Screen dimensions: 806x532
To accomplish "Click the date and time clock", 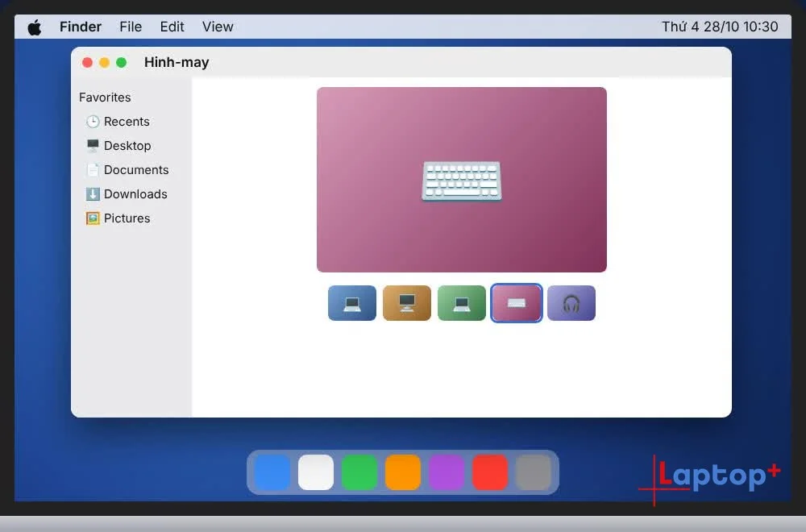I will tap(720, 27).
